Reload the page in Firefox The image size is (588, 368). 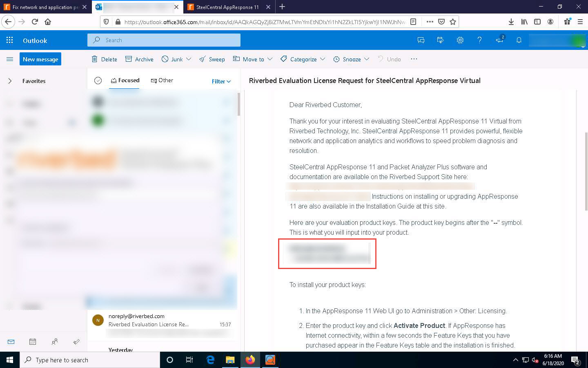point(35,22)
